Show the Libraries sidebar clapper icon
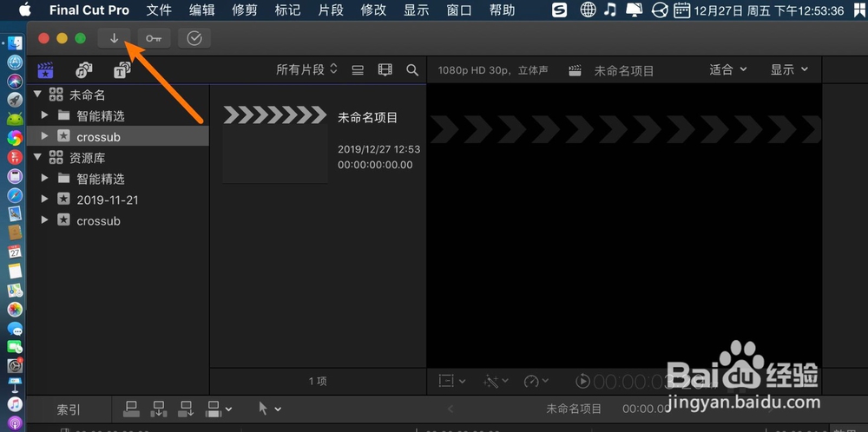 pos(45,69)
